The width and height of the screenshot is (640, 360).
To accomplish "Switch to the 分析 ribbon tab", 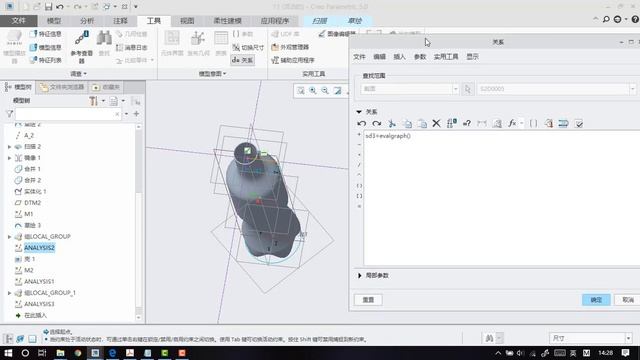I will (x=87, y=20).
